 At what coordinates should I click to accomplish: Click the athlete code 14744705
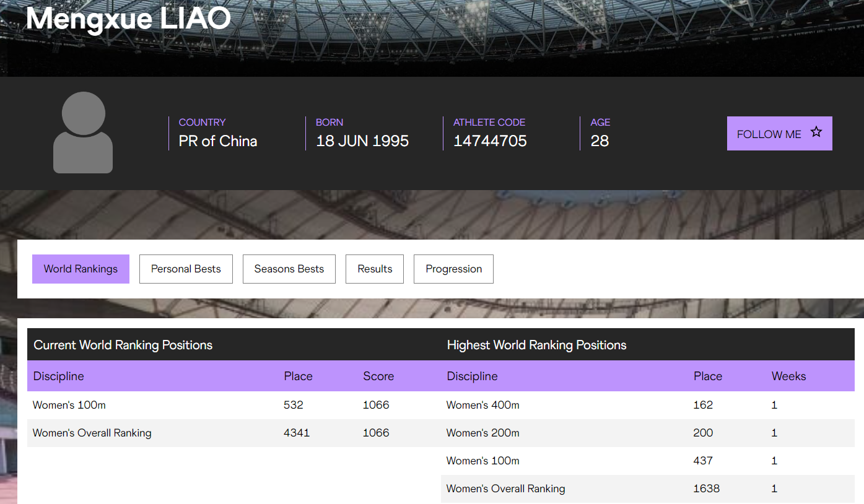[490, 141]
